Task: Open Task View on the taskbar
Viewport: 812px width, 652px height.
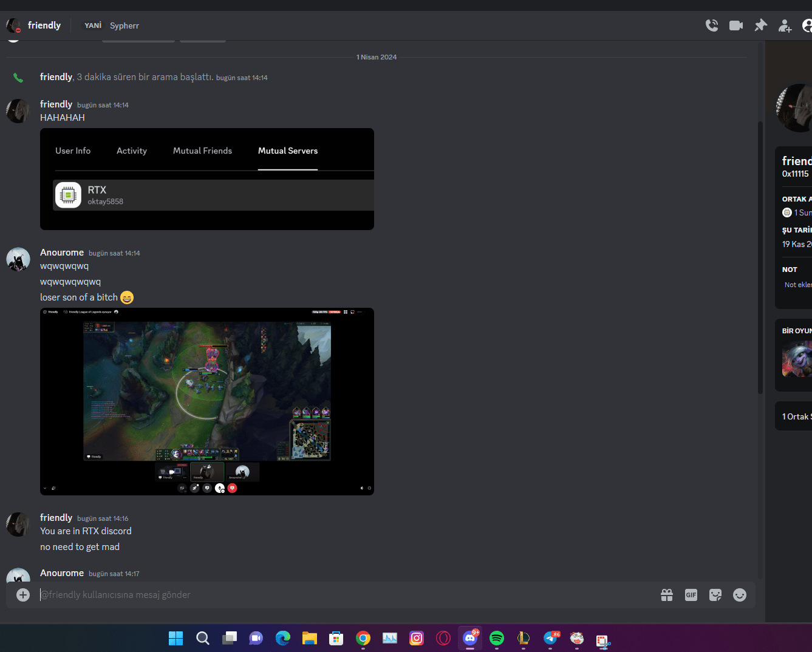Action: tap(230, 638)
